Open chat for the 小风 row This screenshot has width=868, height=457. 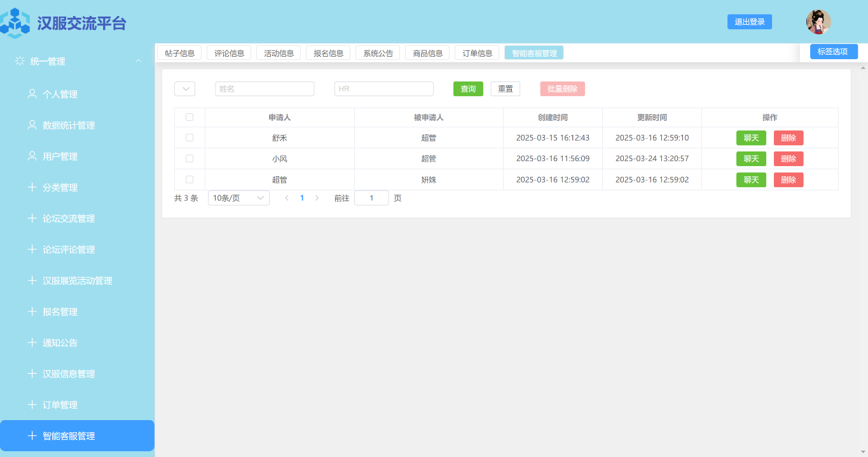(751, 158)
